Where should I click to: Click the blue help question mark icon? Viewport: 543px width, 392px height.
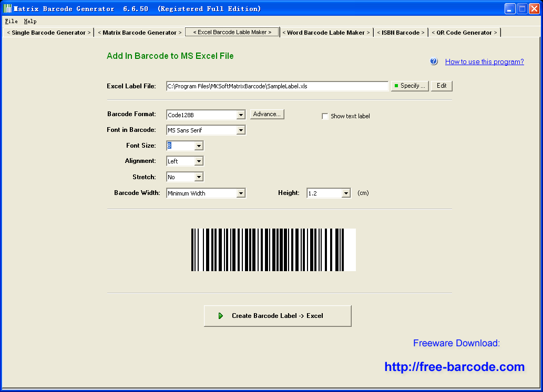[433, 61]
